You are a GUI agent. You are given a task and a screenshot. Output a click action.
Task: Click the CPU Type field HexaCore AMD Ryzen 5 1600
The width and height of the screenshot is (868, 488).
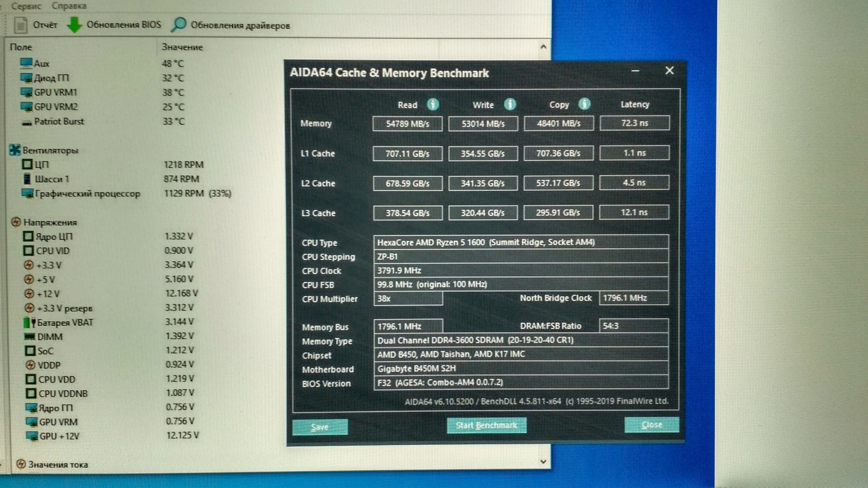pos(521,242)
